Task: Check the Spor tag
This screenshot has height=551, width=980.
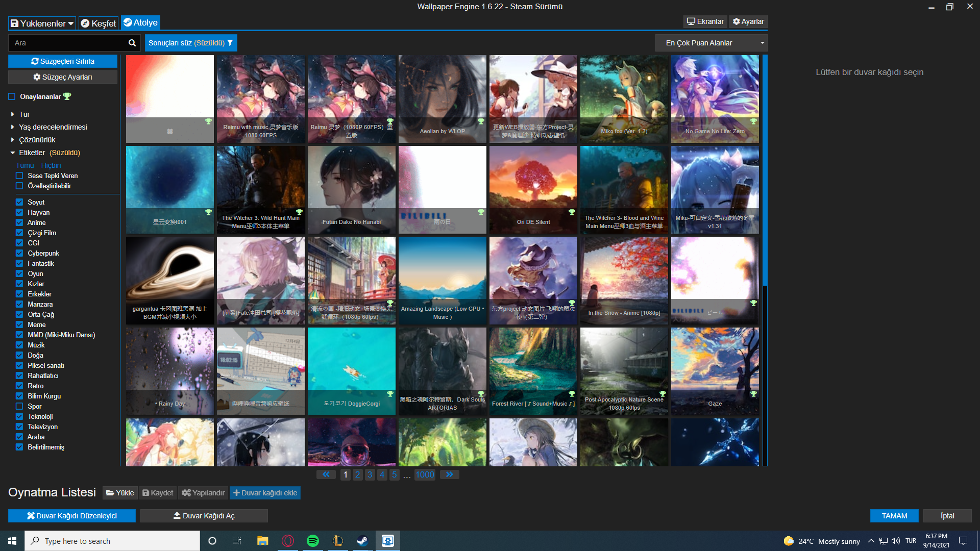Action: point(19,406)
